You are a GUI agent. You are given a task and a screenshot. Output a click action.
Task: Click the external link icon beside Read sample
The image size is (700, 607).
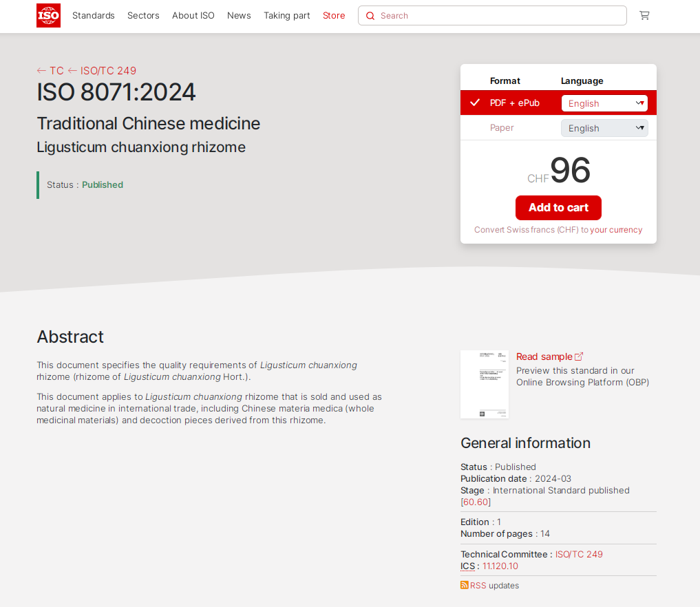tap(579, 356)
